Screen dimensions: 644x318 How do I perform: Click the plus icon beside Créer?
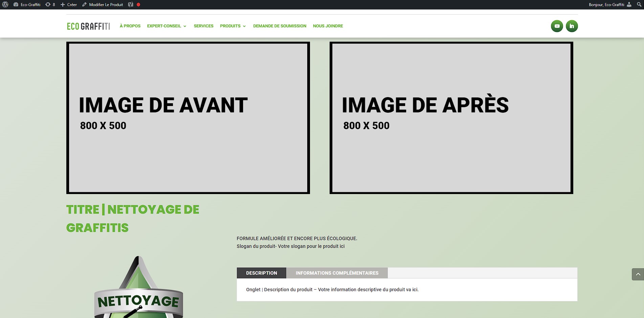[63, 5]
